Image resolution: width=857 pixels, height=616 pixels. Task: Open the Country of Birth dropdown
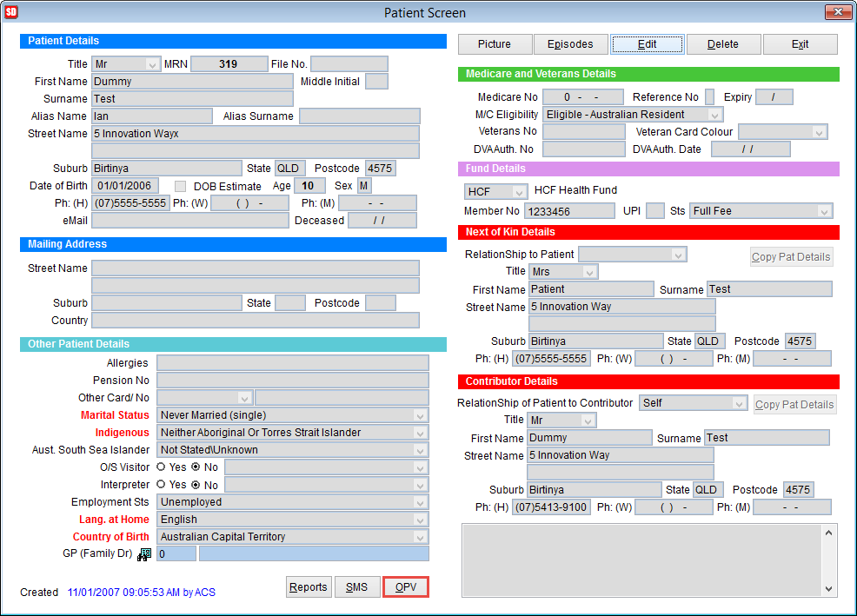point(420,538)
